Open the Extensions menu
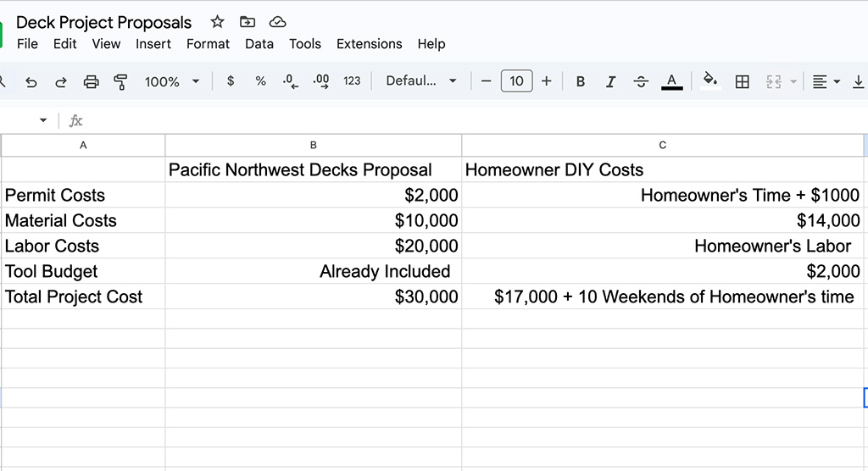 370,44
